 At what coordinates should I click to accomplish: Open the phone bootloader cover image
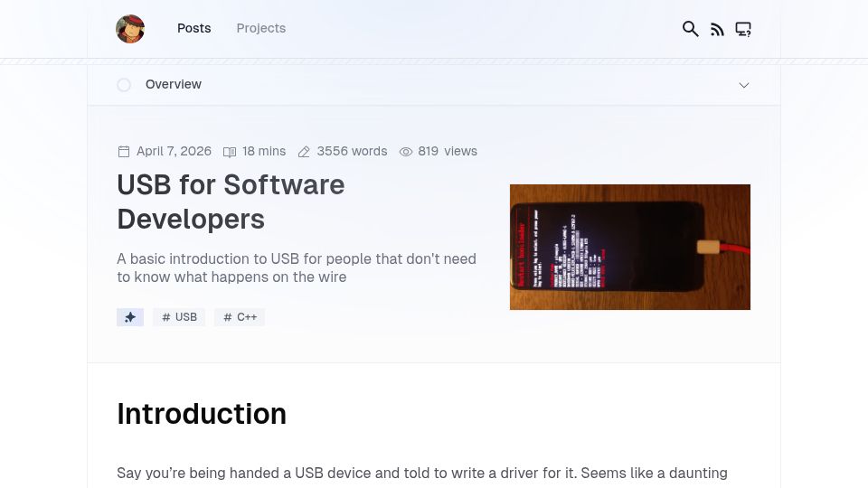[630, 247]
